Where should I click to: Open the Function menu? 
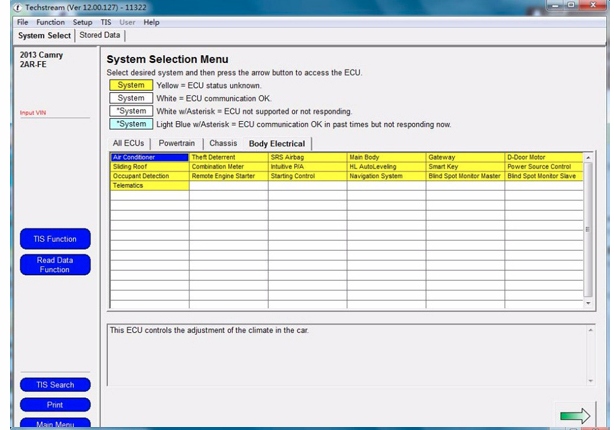[51, 22]
